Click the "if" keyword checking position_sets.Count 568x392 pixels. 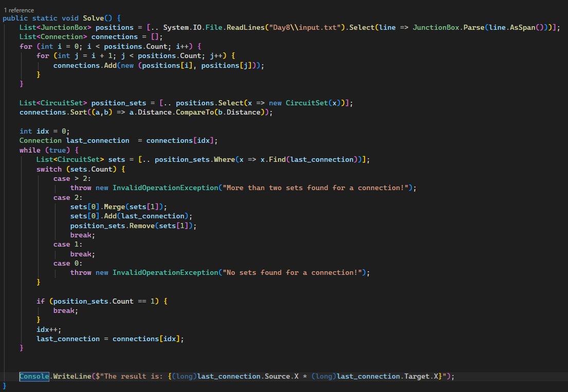41,301
